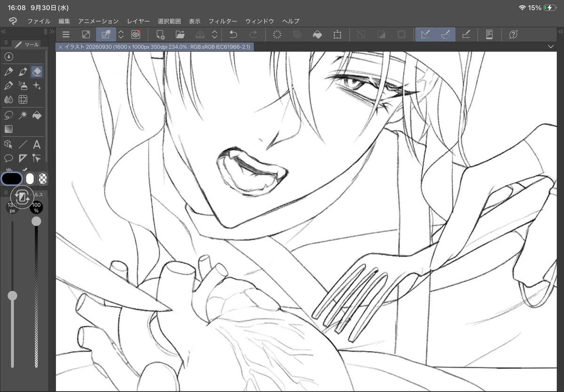Toggle Snap to Special Ruler
The image size is (564, 392).
coord(445,34)
